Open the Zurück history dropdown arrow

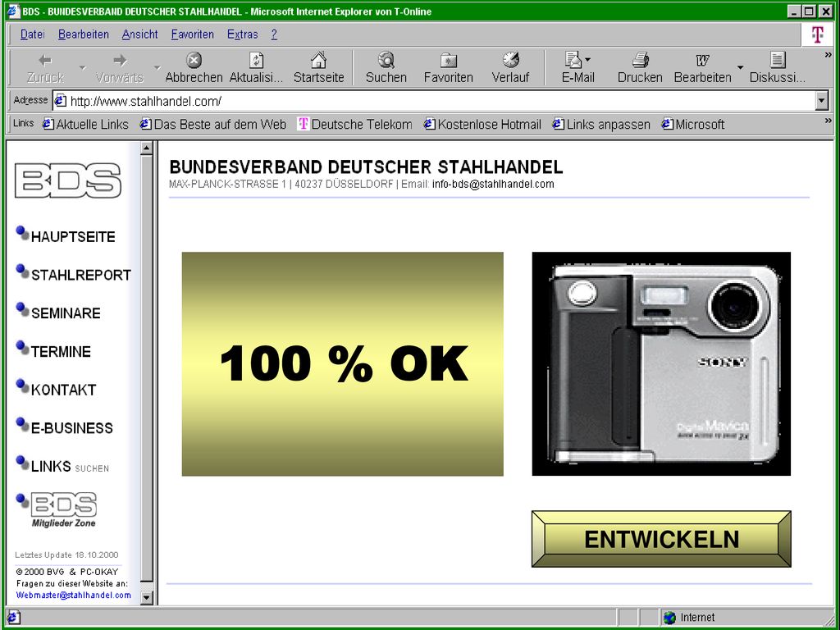83,67
